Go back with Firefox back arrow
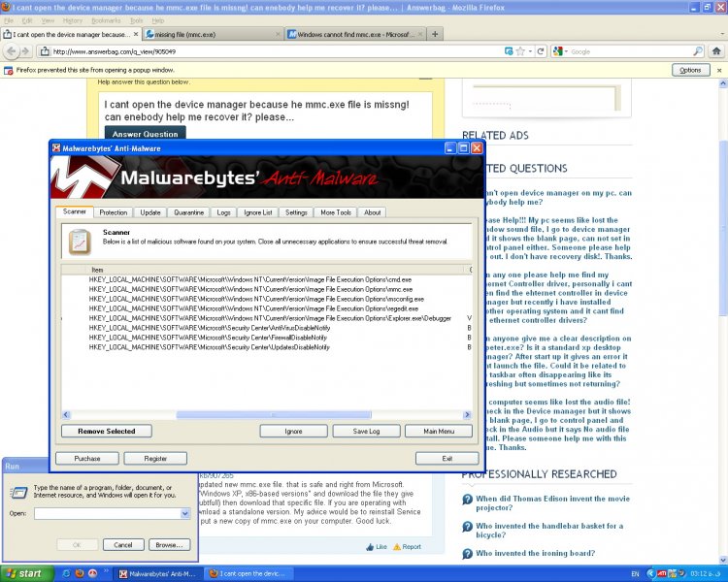The width and height of the screenshot is (728, 582). (12, 51)
